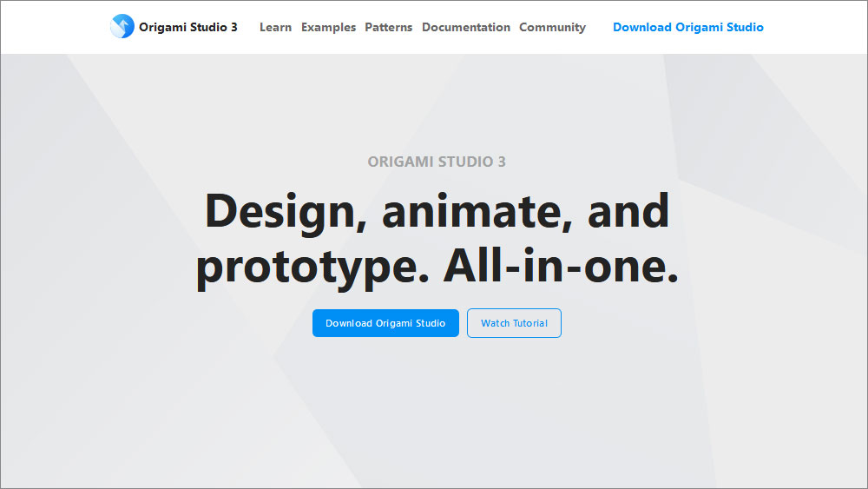Screen dimensions: 868x489
Task: Open the Learn menu item
Action: point(275,27)
